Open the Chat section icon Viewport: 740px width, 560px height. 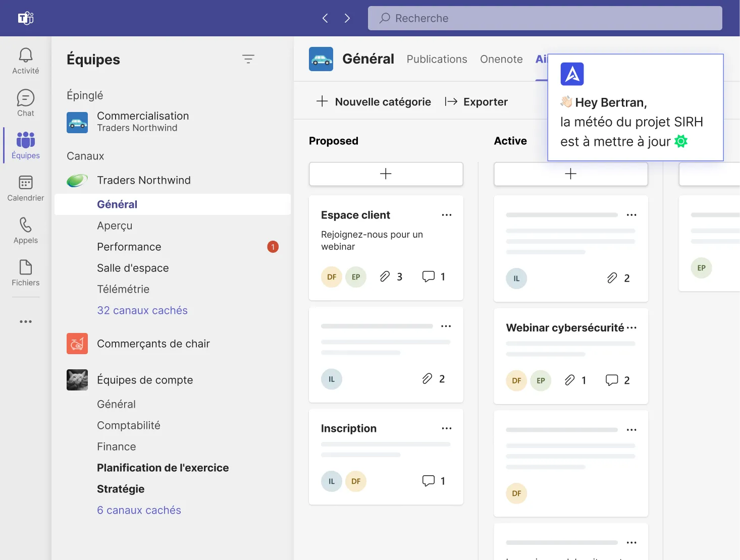(x=26, y=97)
